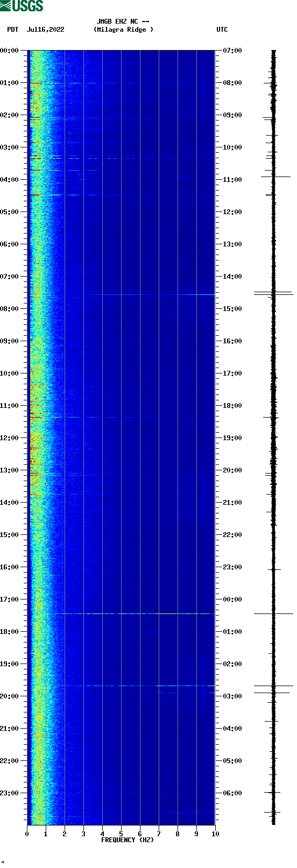Click the UTC timezone label
The height and width of the screenshot is (868, 297).
(x=222, y=30)
